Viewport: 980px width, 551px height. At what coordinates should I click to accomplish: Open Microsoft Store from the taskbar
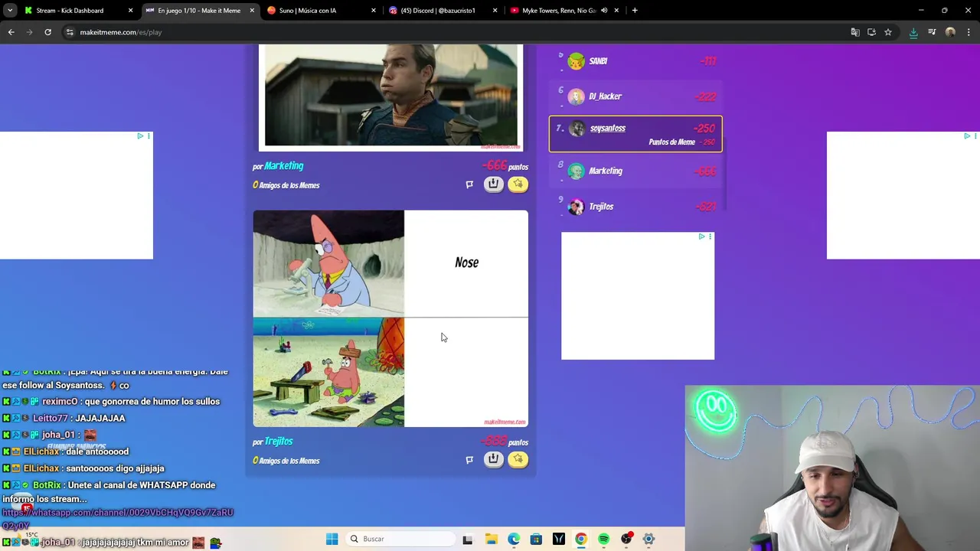tap(536, 539)
